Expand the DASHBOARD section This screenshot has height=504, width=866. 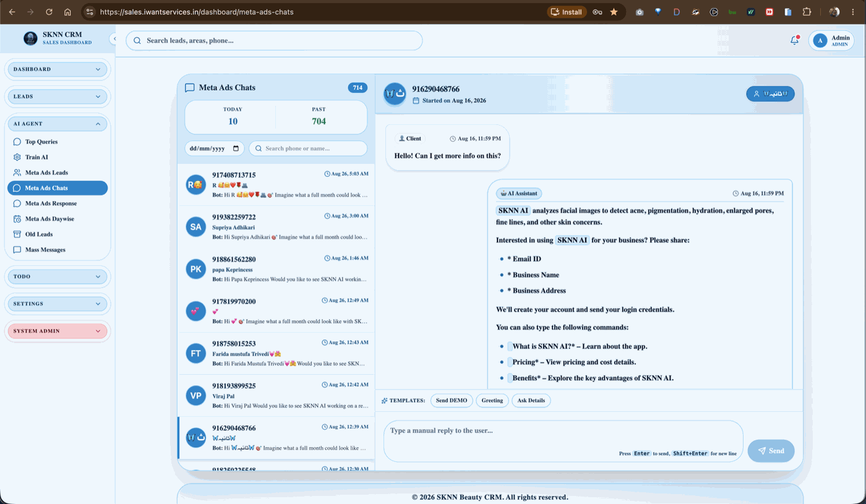(57, 69)
